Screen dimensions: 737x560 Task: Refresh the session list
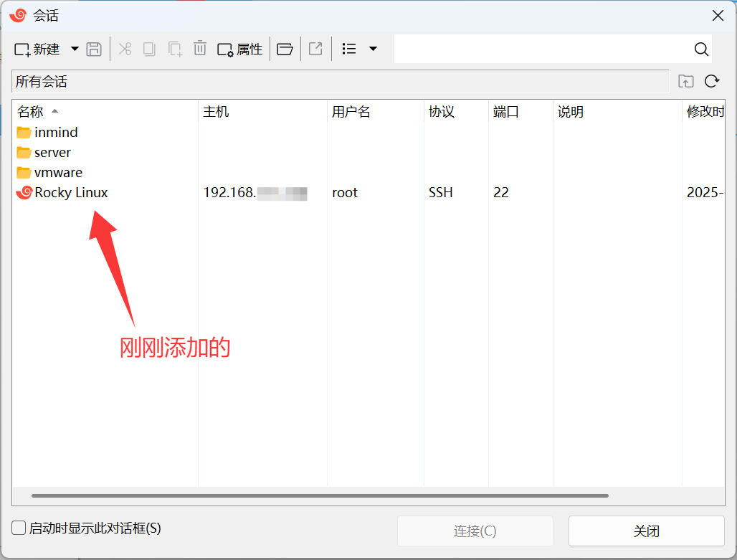tap(712, 82)
